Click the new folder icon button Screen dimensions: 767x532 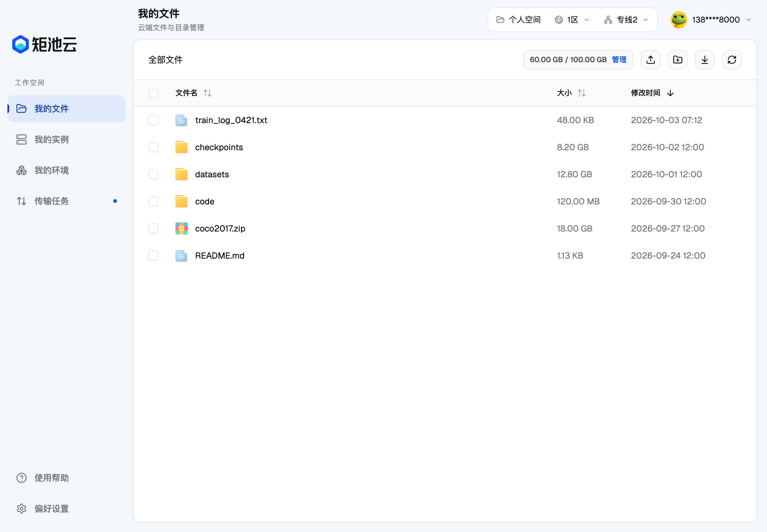click(677, 60)
